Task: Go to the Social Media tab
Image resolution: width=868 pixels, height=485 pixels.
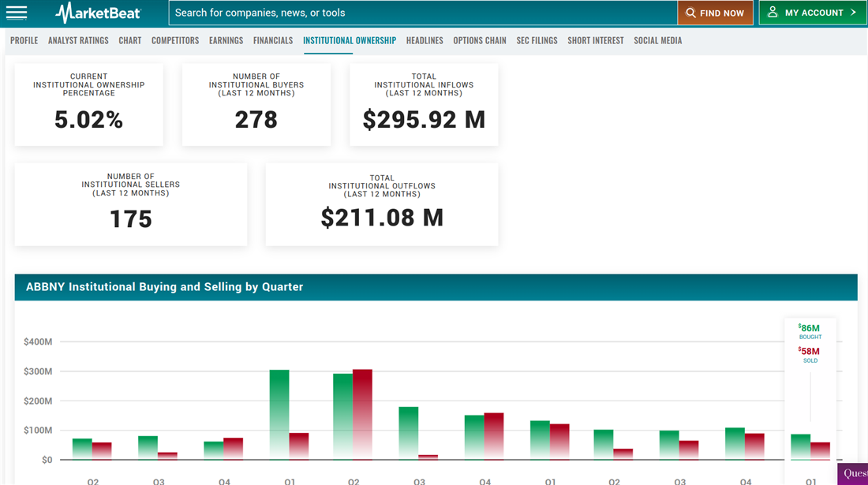Action: [658, 40]
